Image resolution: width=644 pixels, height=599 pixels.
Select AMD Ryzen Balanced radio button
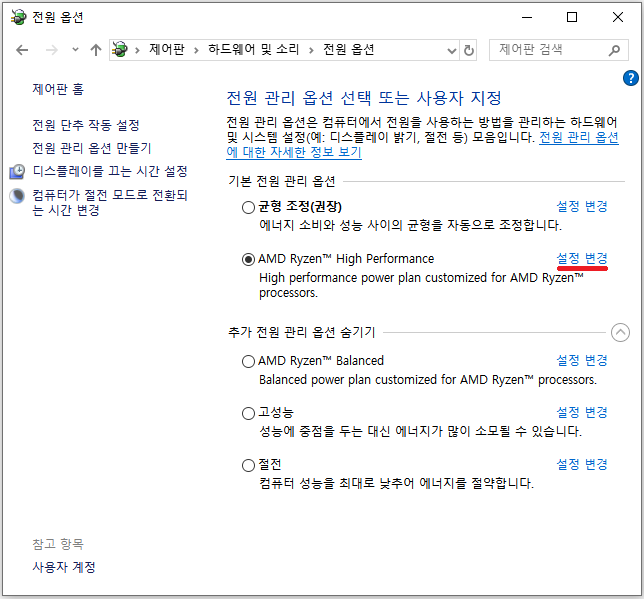pos(248,361)
